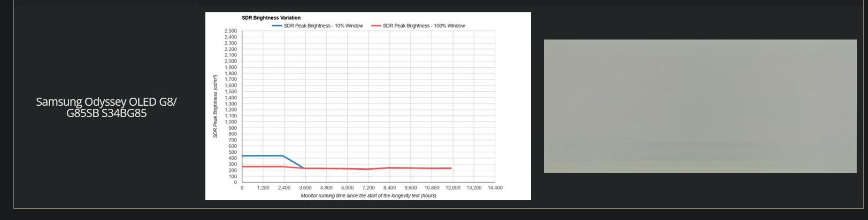
Task: Click the 3,600 x-axis tick value
Action: coord(305,188)
